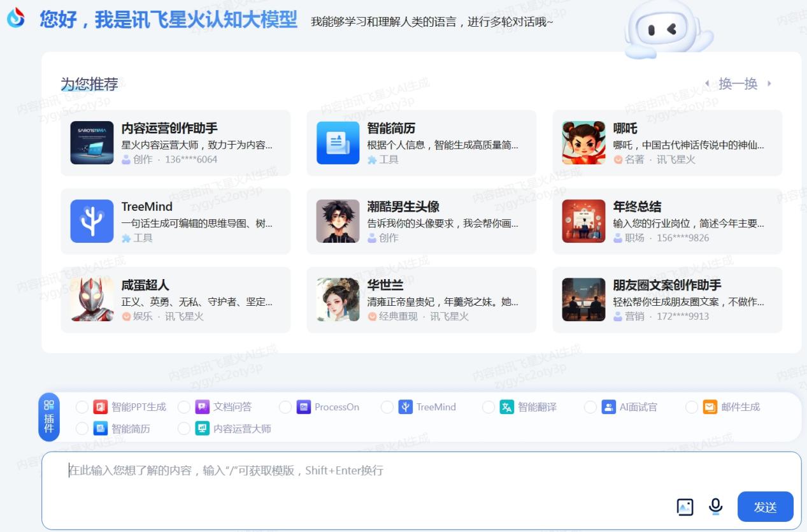Click the iFlytek Spark flame logo
Viewport: 807px width, 532px height.
pos(16,18)
